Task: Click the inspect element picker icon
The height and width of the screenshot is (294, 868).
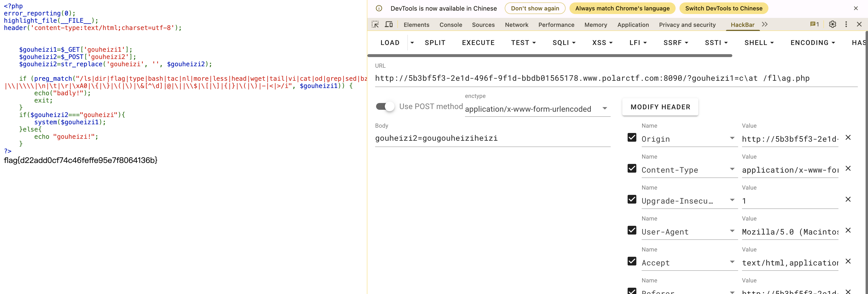Action: pos(375,25)
